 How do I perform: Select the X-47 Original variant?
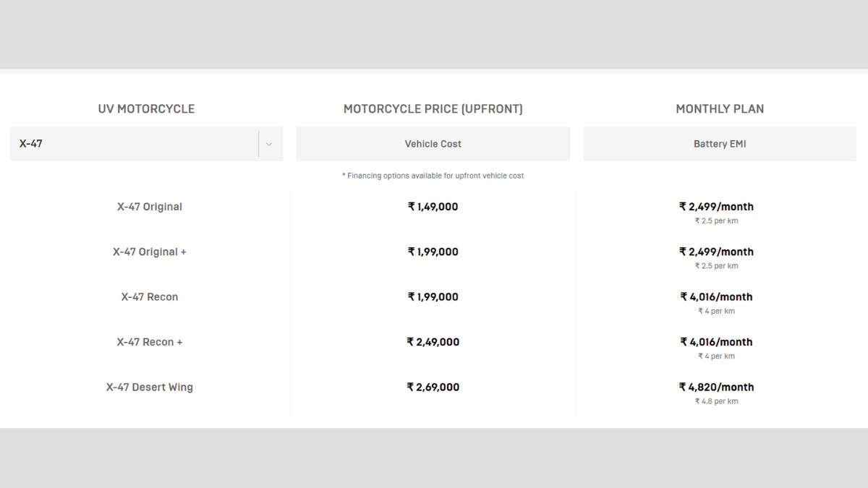tap(150, 207)
